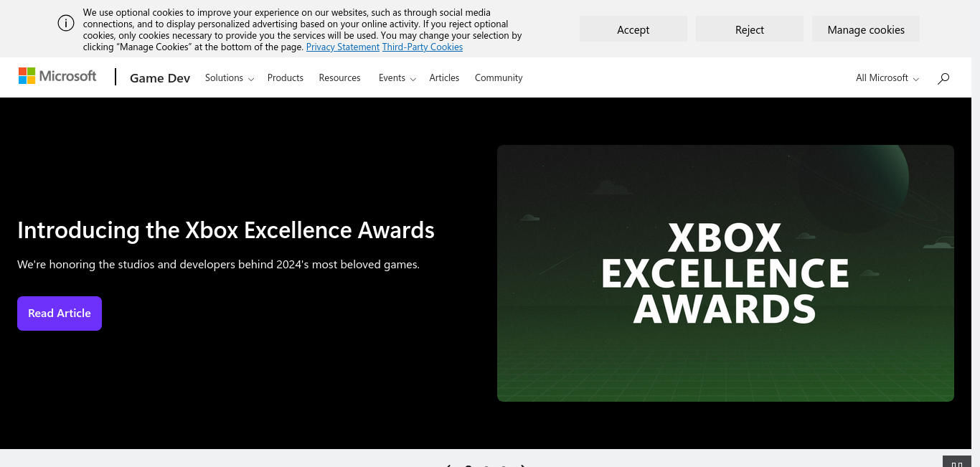Click the Microsoft logo
Viewport: 980px width, 467px height.
tap(57, 76)
